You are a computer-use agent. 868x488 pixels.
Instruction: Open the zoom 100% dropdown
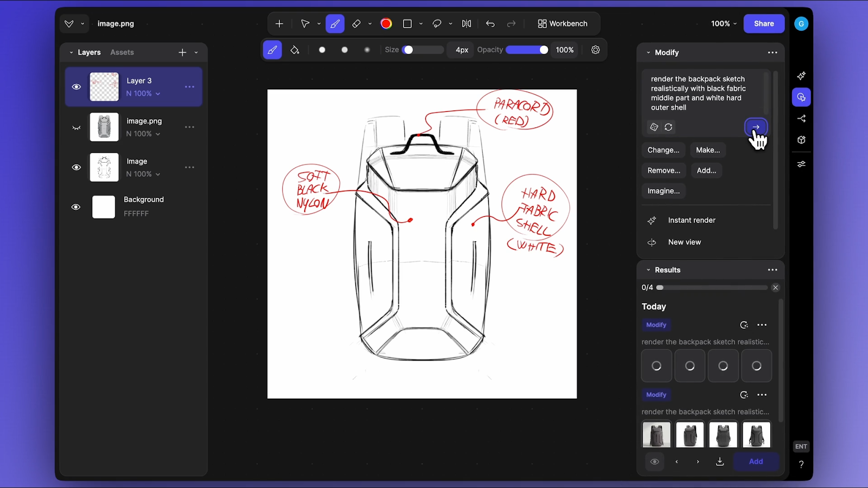pyautogui.click(x=724, y=24)
